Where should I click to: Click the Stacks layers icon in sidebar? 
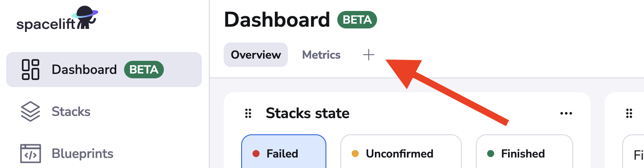(31, 112)
